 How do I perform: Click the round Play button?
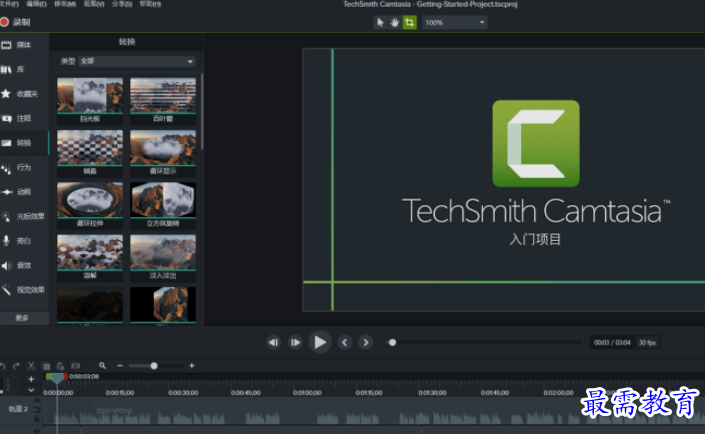[x=320, y=342]
